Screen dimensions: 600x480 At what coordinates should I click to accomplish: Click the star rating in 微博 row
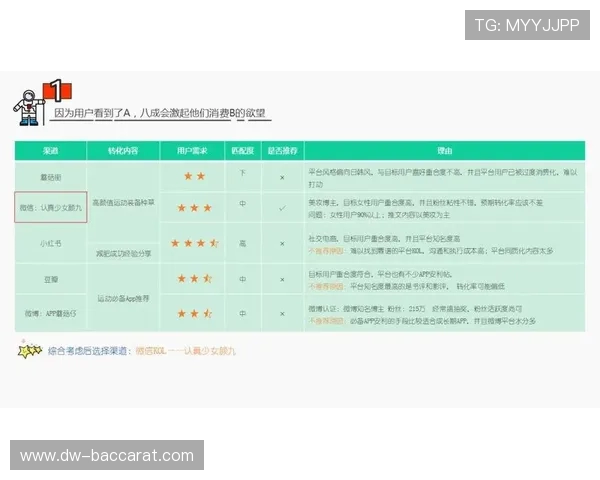tap(194, 313)
